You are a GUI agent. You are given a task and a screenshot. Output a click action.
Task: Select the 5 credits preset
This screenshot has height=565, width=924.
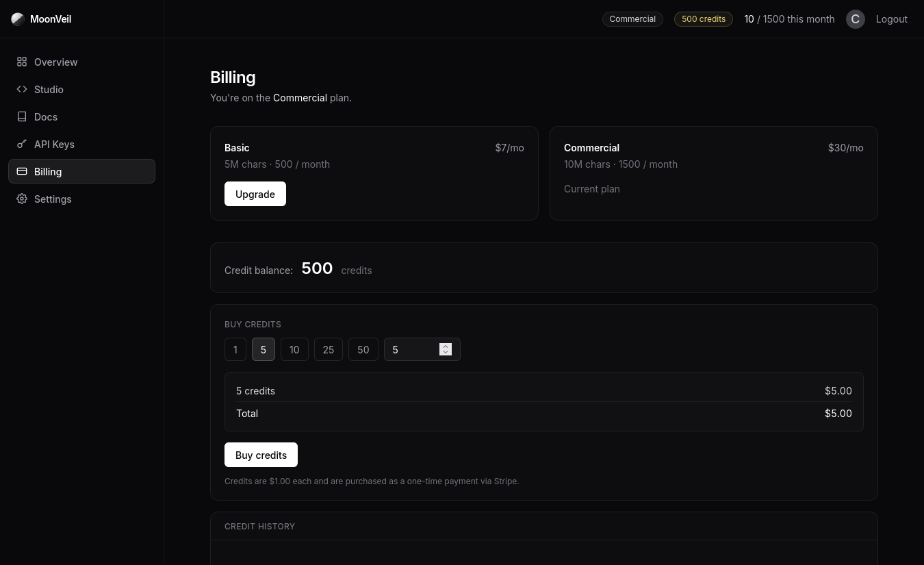pyautogui.click(x=264, y=349)
